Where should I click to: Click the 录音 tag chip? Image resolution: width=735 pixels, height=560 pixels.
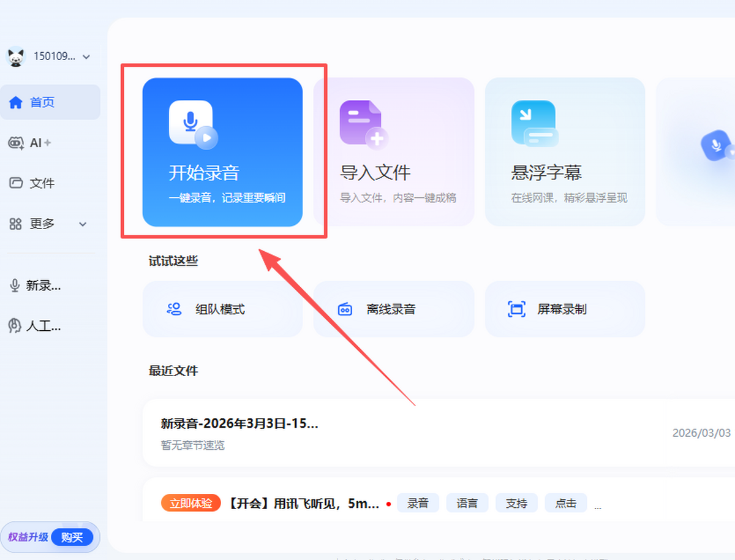[x=418, y=504]
